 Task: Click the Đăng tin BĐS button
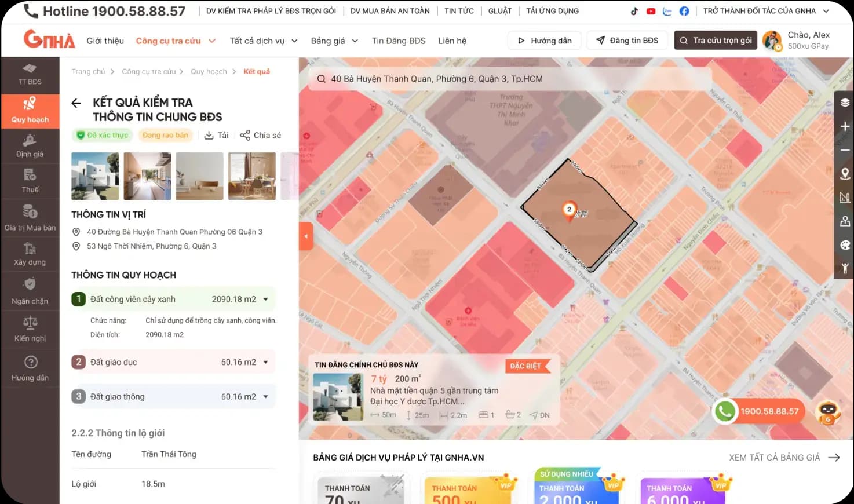[627, 41]
